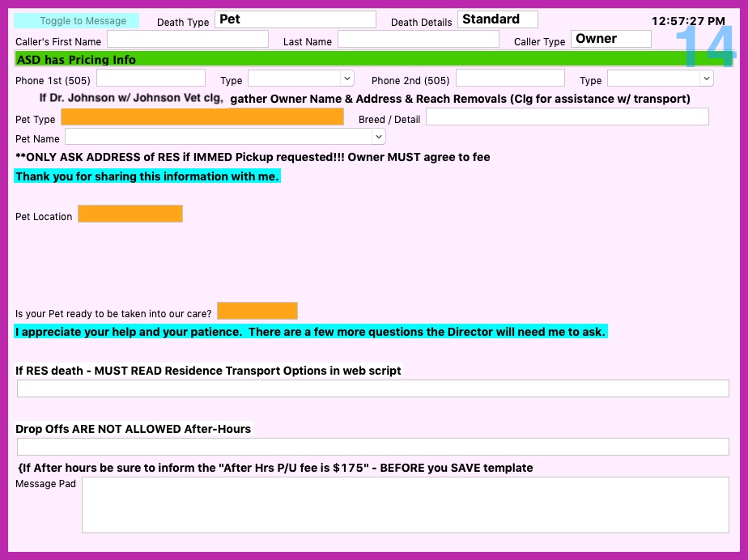Open the Type dropdown for Phone 2nd

tap(661, 78)
